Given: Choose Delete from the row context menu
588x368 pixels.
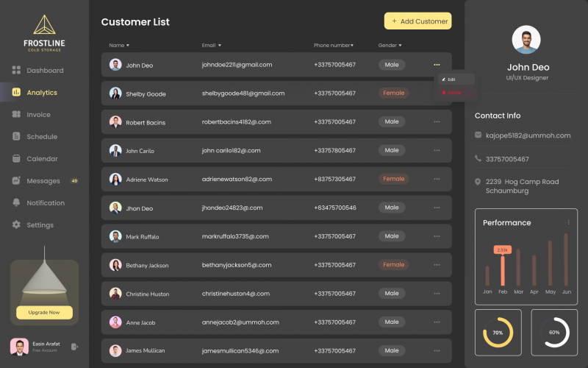Looking at the screenshot, I should pyautogui.click(x=456, y=93).
